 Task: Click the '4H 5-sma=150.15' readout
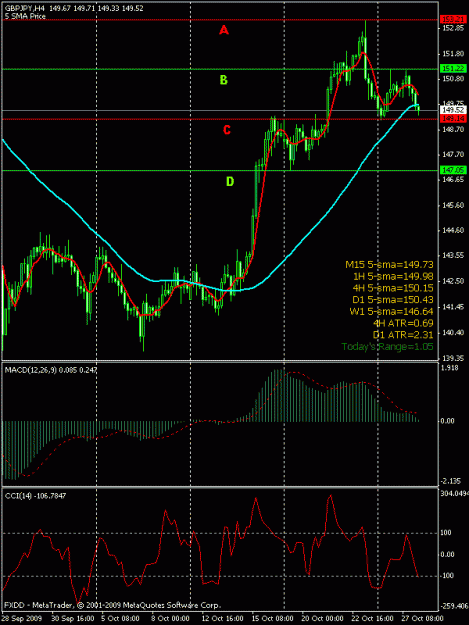pyautogui.click(x=393, y=288)
